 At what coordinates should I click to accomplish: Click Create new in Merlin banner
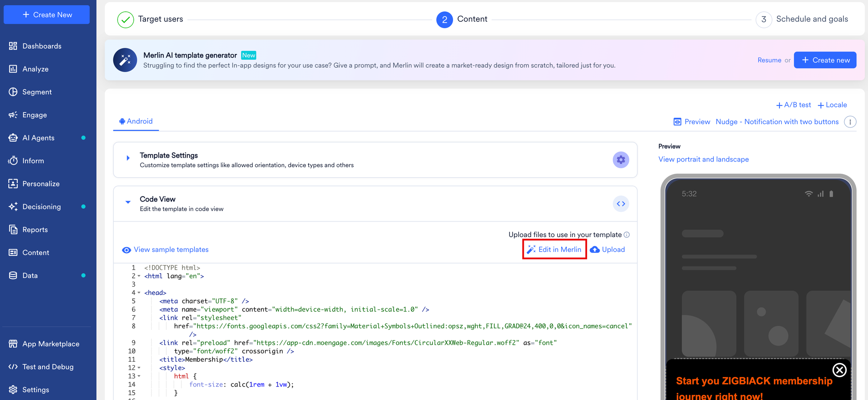tap(825, 60)
